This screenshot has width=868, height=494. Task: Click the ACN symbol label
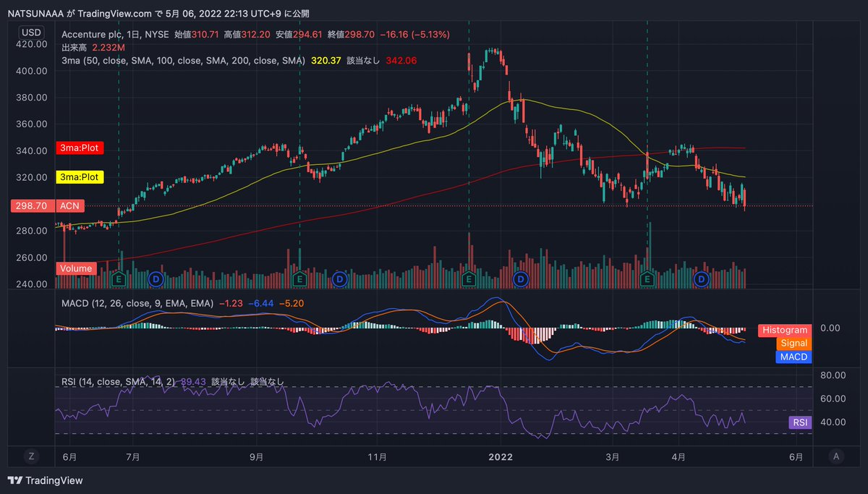coord(69,206)
